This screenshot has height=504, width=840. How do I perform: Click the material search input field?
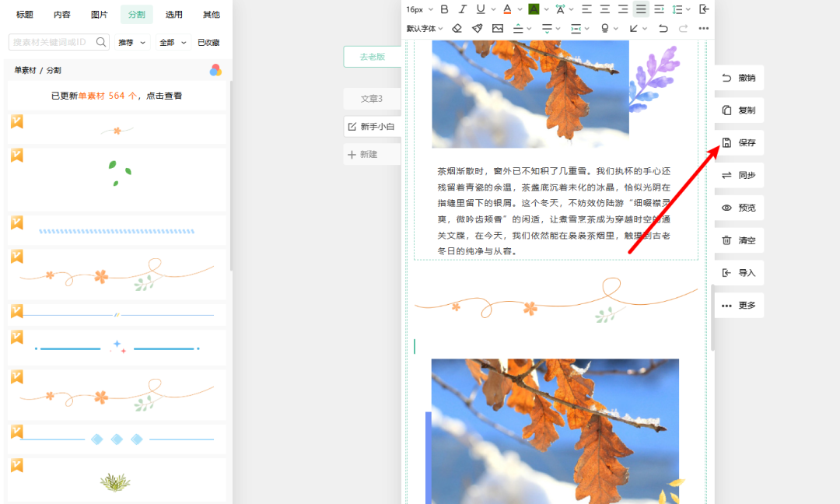[x=51, y=43]
